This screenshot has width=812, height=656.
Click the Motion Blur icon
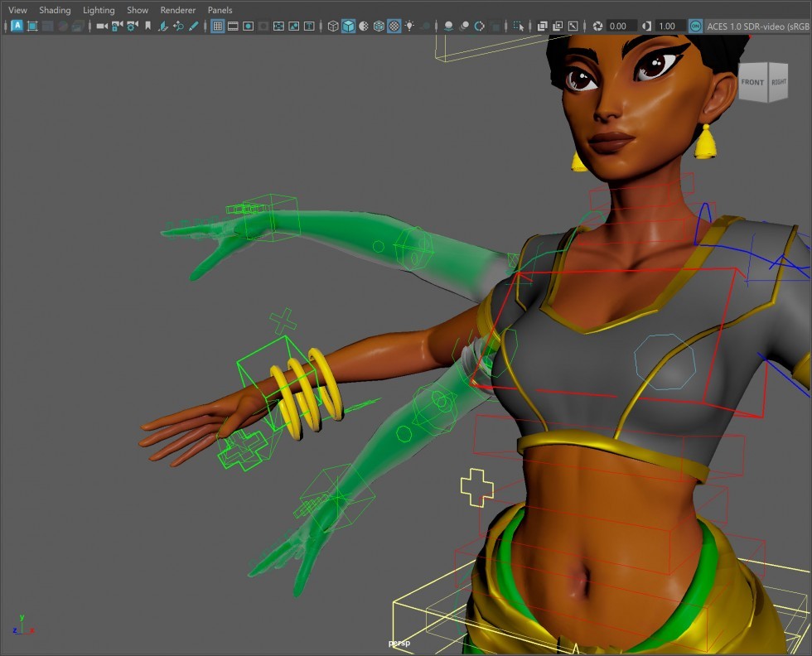pos(465,26)
